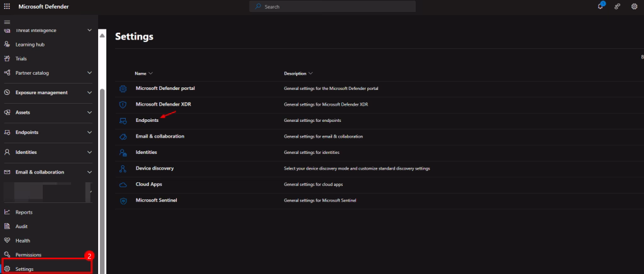
Task: Click the community people icon in header
Action: tap(618, 6)
